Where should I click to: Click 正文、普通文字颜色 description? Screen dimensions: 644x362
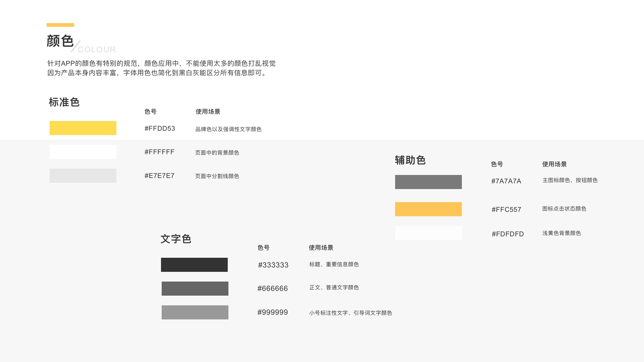334,288
